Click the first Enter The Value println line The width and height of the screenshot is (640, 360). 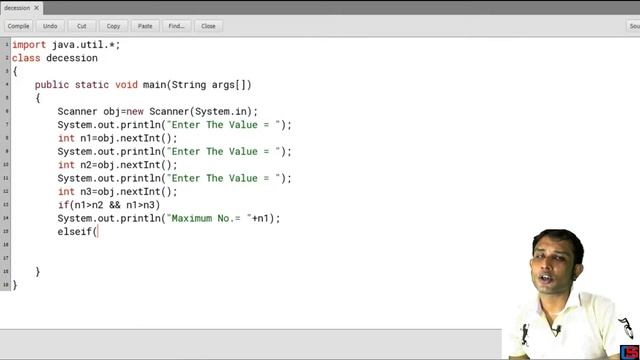tap(175, 124)
